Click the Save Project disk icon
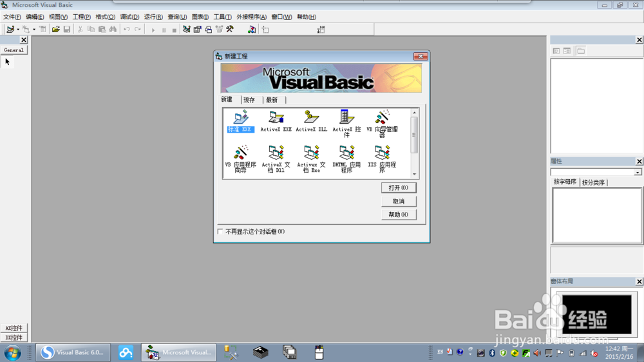 [x=66, y=29]
